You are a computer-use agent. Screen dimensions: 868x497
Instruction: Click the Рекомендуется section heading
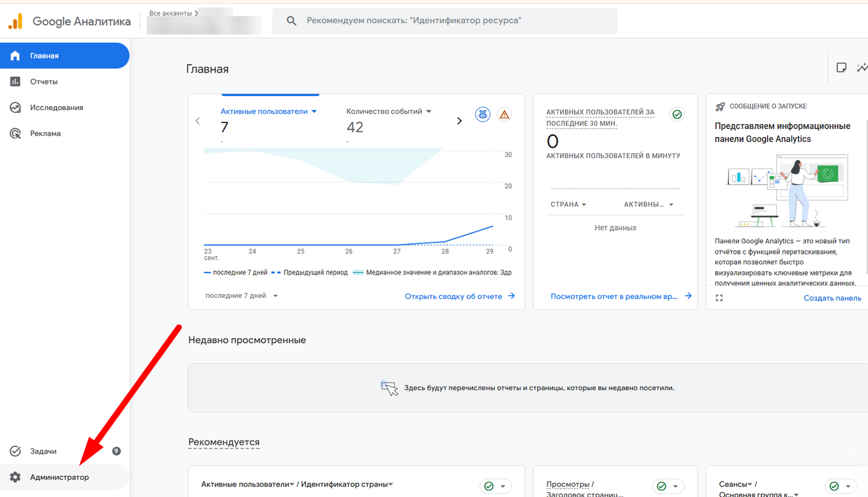pos(224,442)
